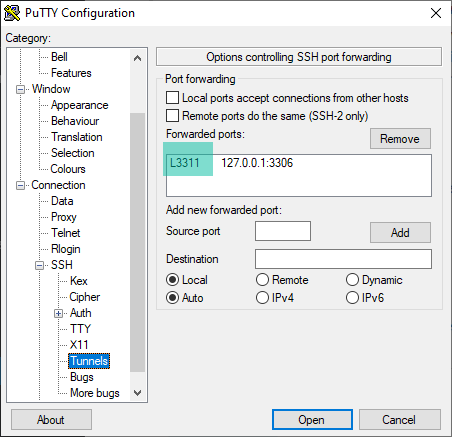Collapse the Connection tree node
The image size is (452, 437).
pos(20,185)
